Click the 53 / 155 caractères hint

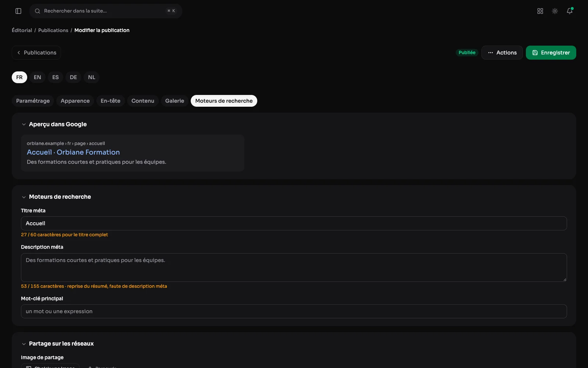coord(94,286)
